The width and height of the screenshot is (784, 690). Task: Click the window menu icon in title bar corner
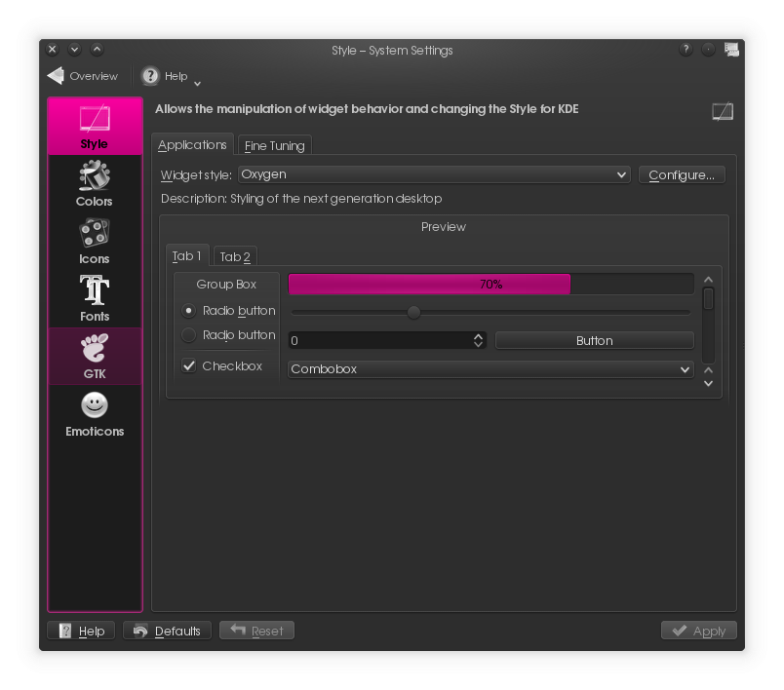[x=731, y=49]
